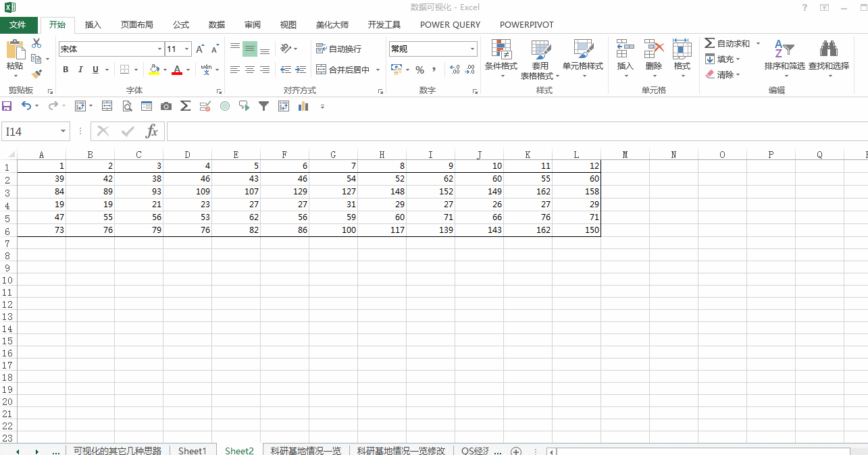Image resolution: width=868 pixels, height=455 pixels.
Task: Open the 文件 file tab
Action: pyautogui.click(x=18, y=25)
